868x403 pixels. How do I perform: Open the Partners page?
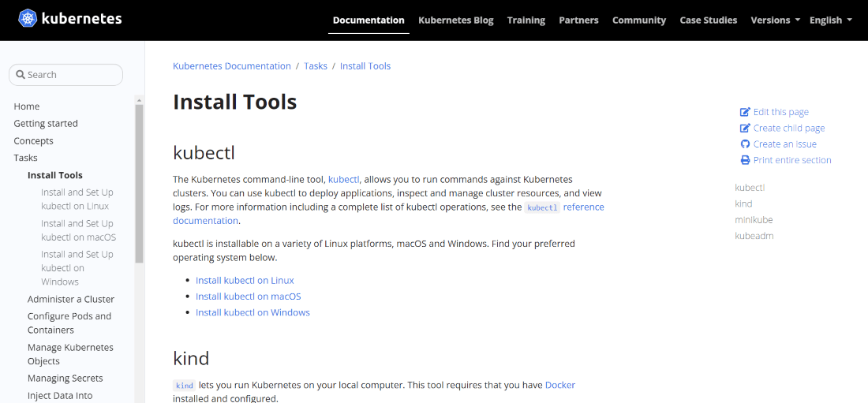[x=578, y=20]
